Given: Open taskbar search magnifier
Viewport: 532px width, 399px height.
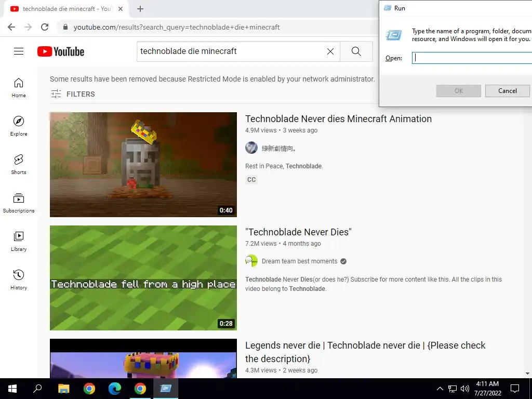Looking at the screenshot, I should coord(37,389).
